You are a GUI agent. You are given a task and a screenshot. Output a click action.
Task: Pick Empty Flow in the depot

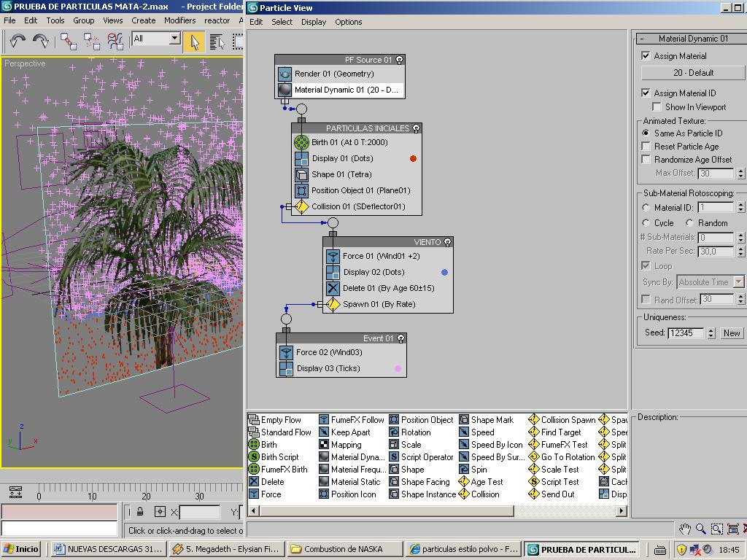(x=275, y=420)
